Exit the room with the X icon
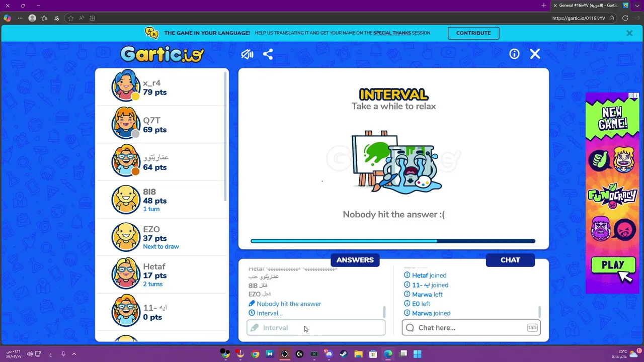 [535, 54]
